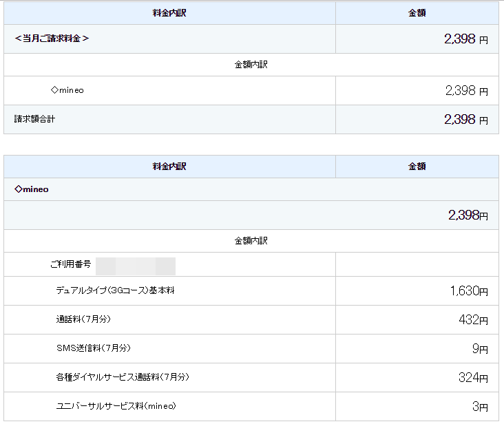504x435 pixels.
Task: Click the 9円 amount
Action: coord(480,348)
